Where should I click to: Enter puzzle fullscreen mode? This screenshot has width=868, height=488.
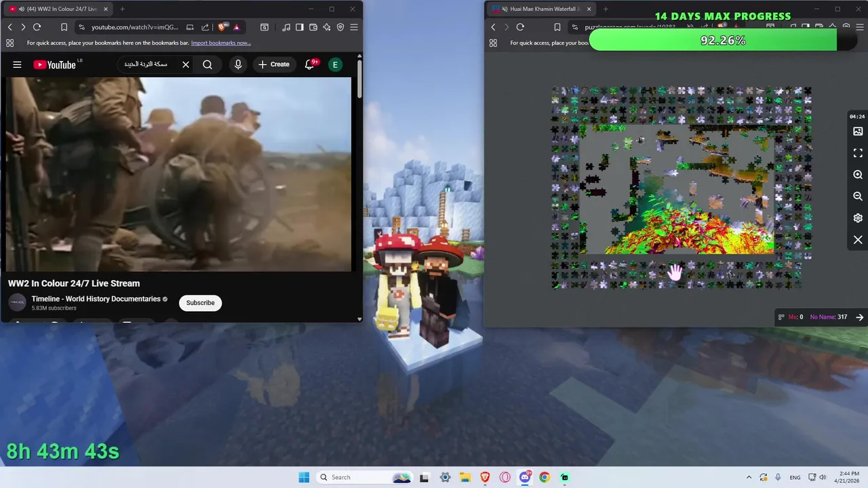858,153
